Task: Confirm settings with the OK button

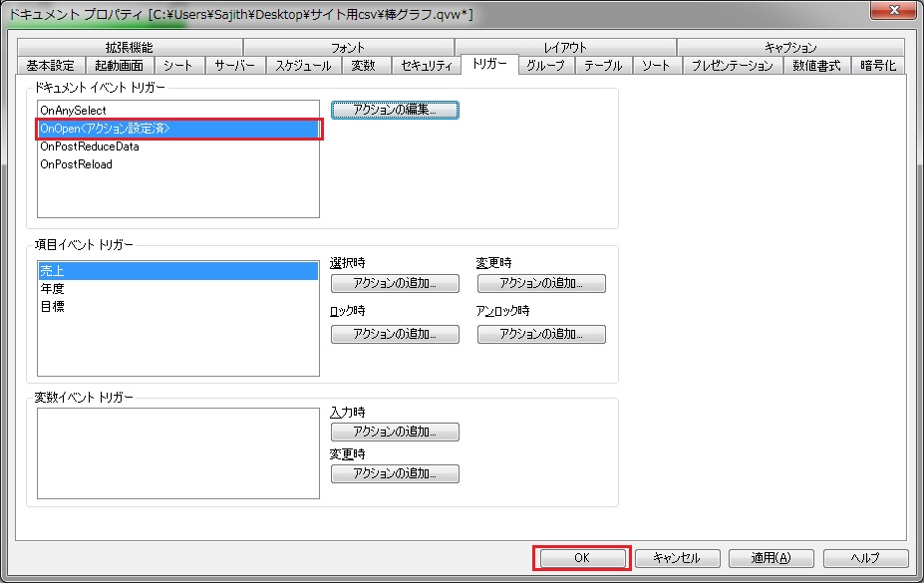Action: coord(582,558)
